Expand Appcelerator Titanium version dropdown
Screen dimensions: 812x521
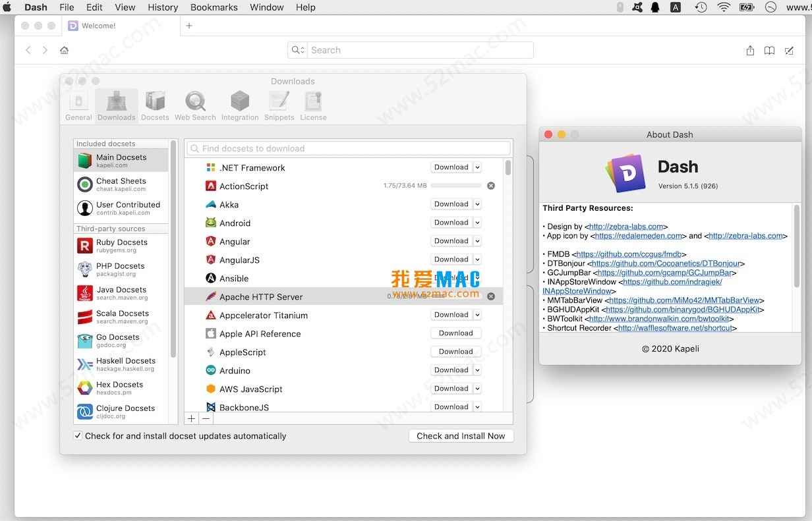[x=477, y=315]
